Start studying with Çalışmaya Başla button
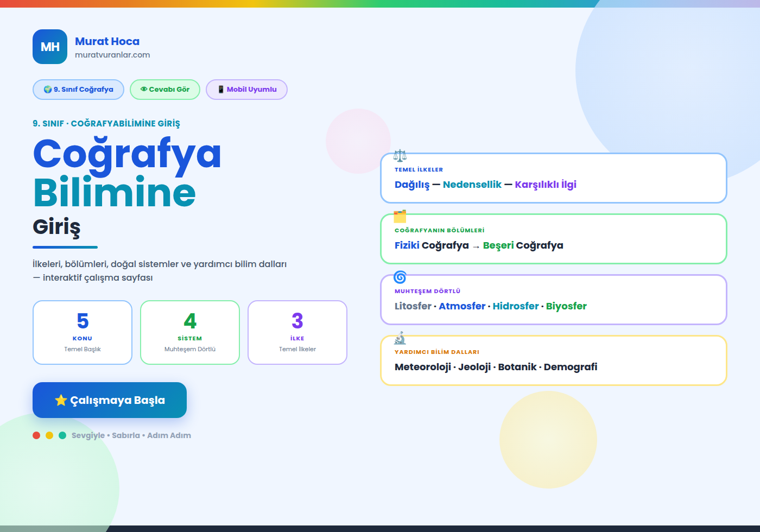The image size is (760, 532). [110, 400]
